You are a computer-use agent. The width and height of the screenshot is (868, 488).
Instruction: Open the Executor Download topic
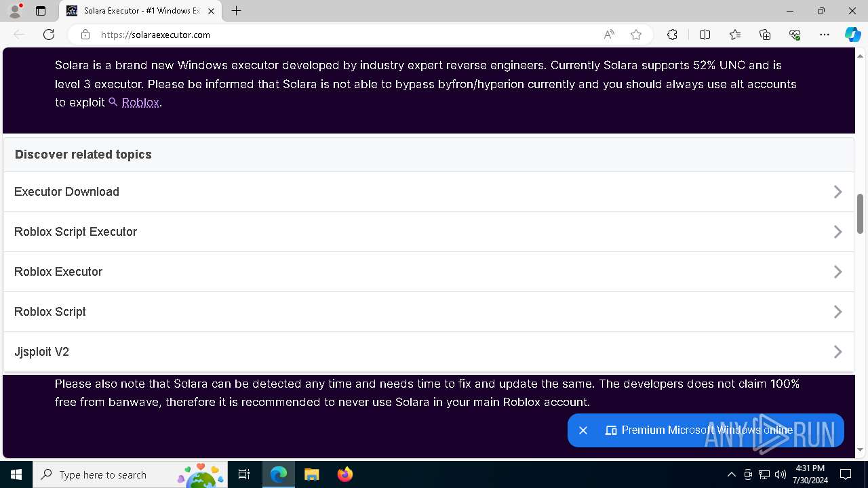click(x=429, y=192)
